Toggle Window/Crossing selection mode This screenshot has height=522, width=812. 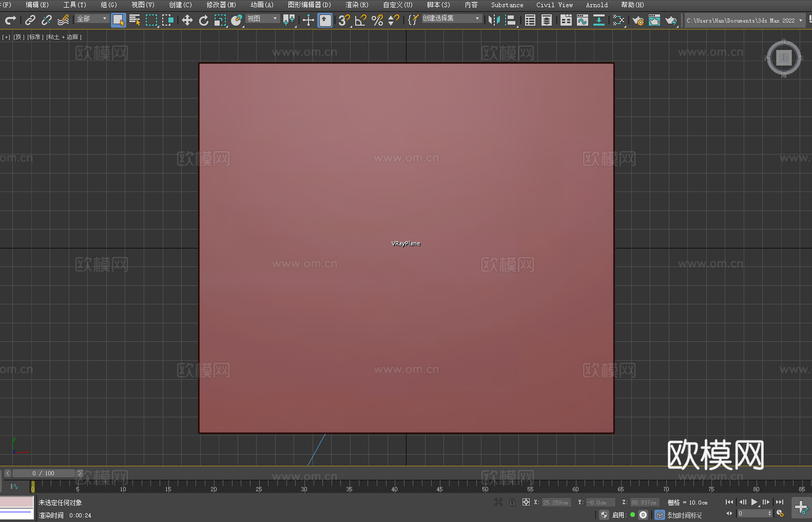[x=168, y=20]
